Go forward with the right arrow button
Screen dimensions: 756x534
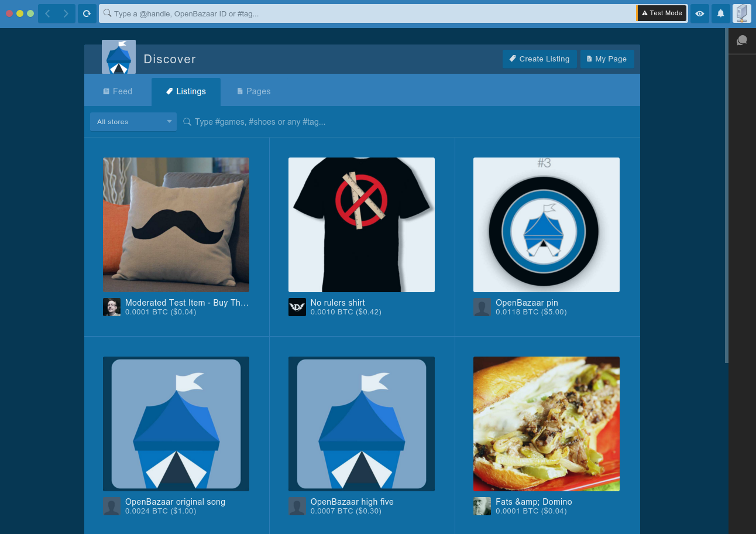tap(66, 13)
